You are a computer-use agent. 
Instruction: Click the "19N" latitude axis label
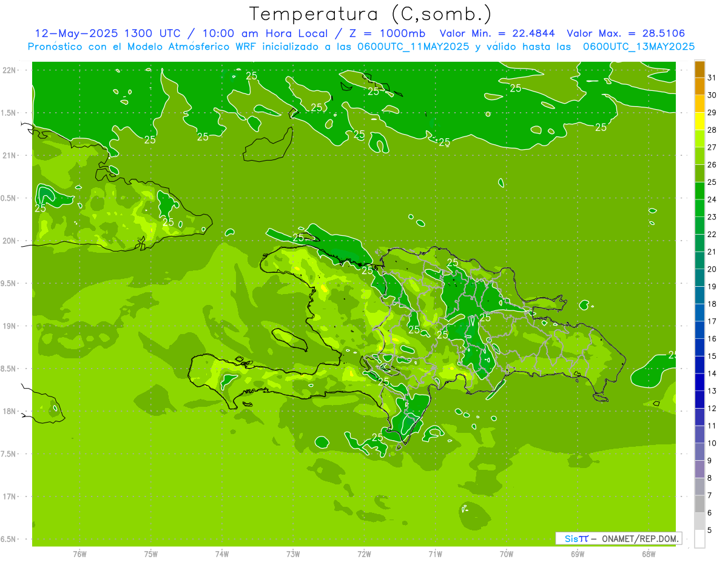click(x=10, y=326)
